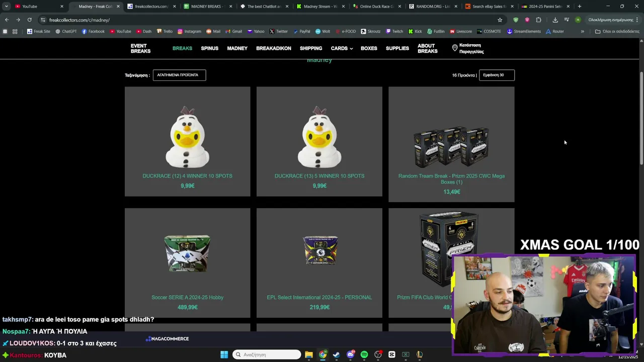Screen dimensions: 644x362
Task: Open the Livescore bookmark
Action: (461, 31)
